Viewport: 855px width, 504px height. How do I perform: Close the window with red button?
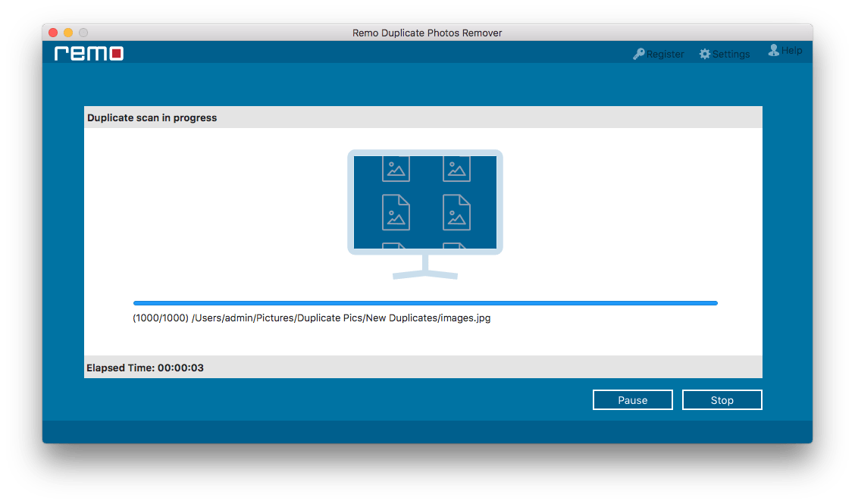tap(53, 33)
